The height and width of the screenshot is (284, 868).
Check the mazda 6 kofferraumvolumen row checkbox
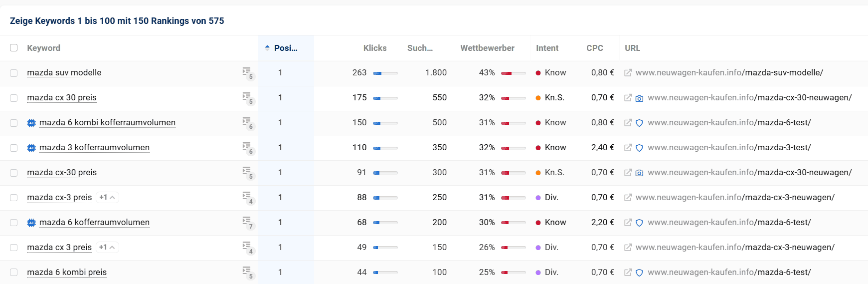point(14,223)
